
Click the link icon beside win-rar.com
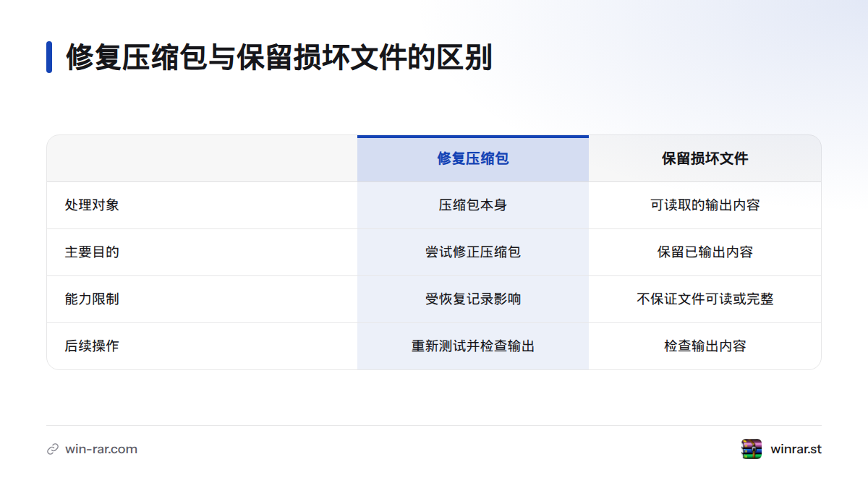click(x=53, y=449)
